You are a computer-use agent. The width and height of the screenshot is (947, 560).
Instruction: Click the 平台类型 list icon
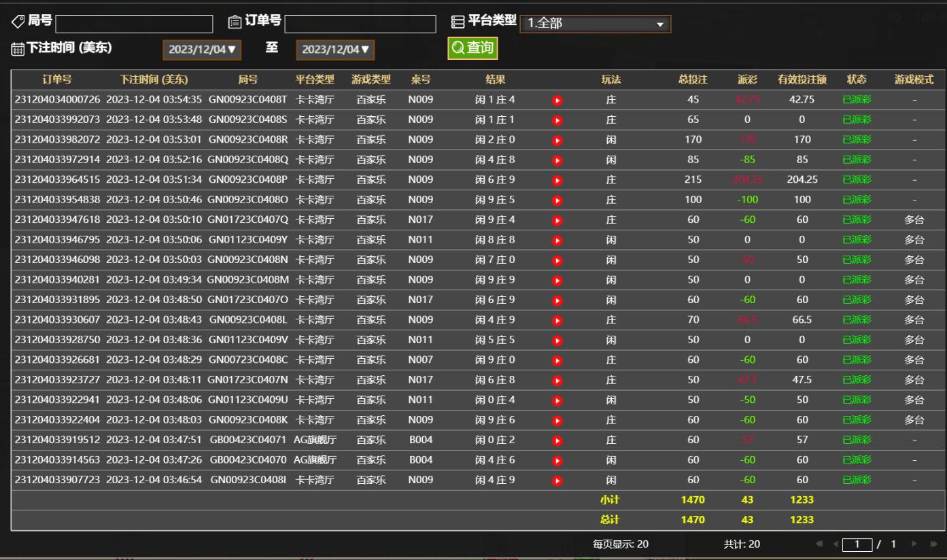[x=458, y=22]
